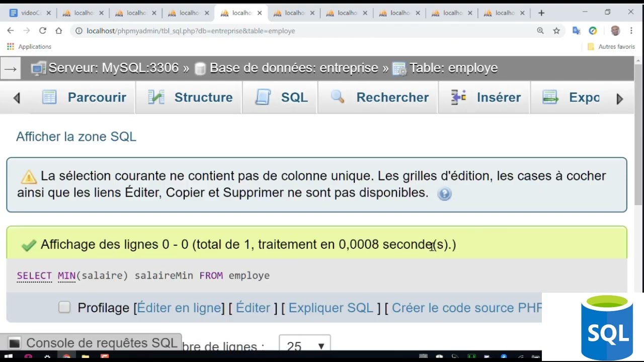Open the Parcourir tab

[84, 98]
